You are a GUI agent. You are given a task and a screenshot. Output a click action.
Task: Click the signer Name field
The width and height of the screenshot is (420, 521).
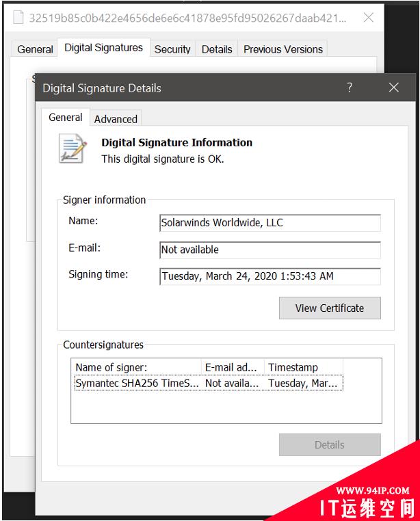tap(270, 223)
